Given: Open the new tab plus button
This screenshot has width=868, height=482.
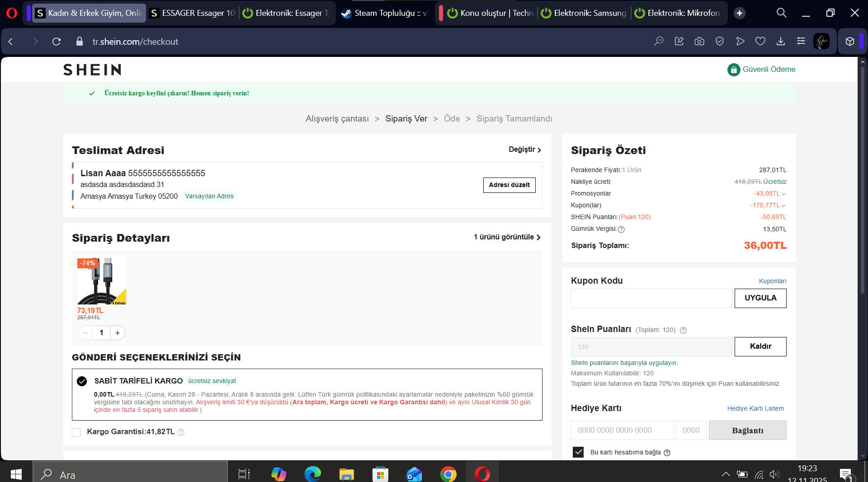Looking at the screenshot, I should click(x=740, y=13).
